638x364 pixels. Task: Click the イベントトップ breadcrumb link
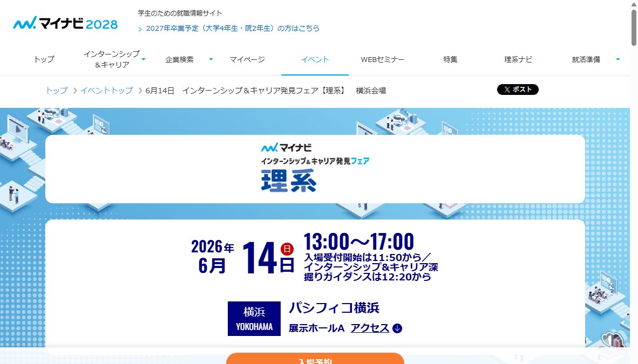click(106, 90)
